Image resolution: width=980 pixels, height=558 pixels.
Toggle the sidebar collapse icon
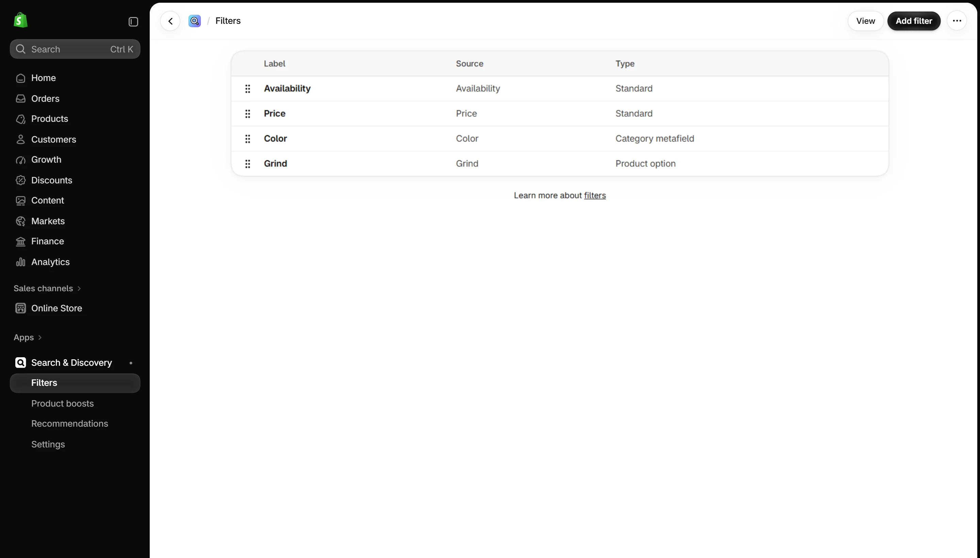tap(133, 22)
